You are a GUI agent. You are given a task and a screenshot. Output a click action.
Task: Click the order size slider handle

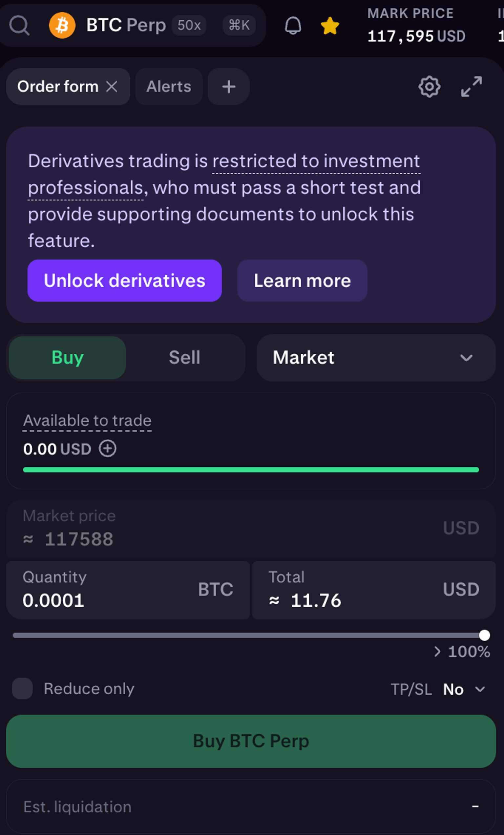pyautogui.click(x=484, y=635)
